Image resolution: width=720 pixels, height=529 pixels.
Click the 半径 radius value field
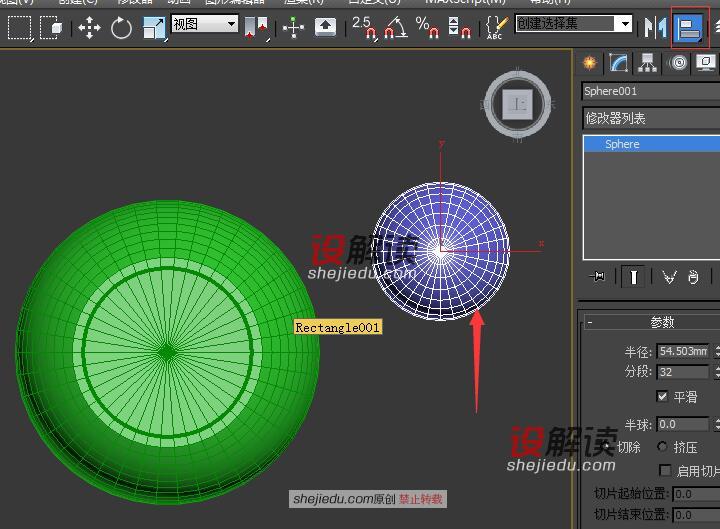[x=683, y=351]
